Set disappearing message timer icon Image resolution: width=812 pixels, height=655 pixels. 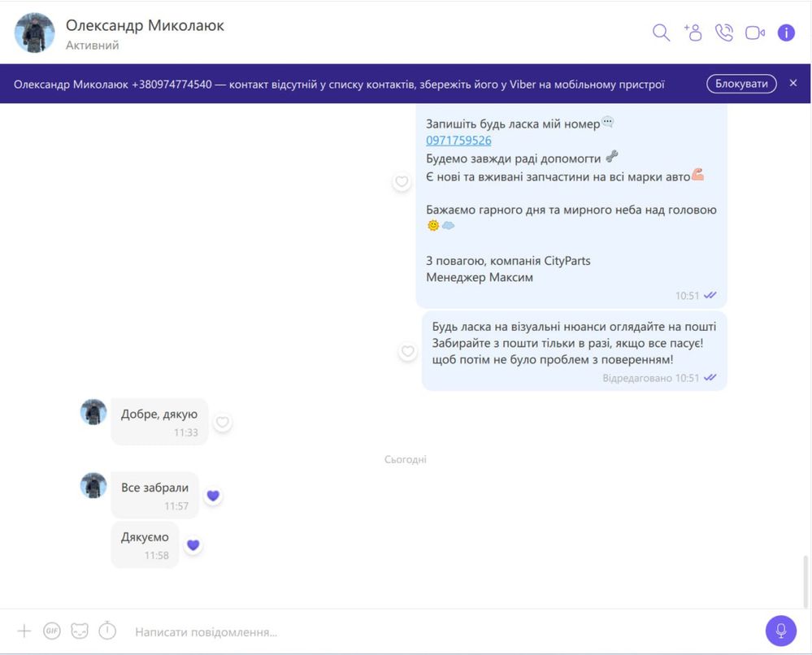107,630
